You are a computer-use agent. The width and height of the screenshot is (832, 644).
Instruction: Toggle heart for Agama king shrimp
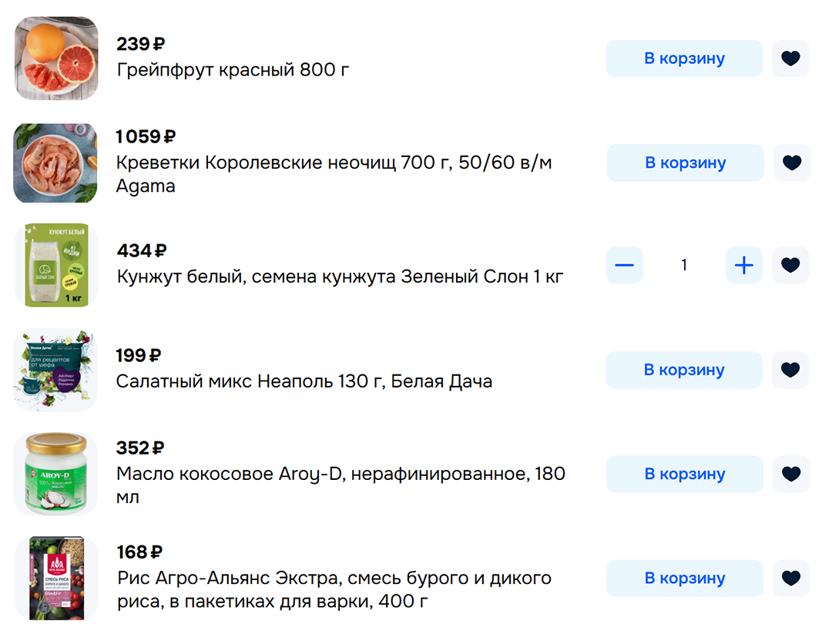coord(791,163)
